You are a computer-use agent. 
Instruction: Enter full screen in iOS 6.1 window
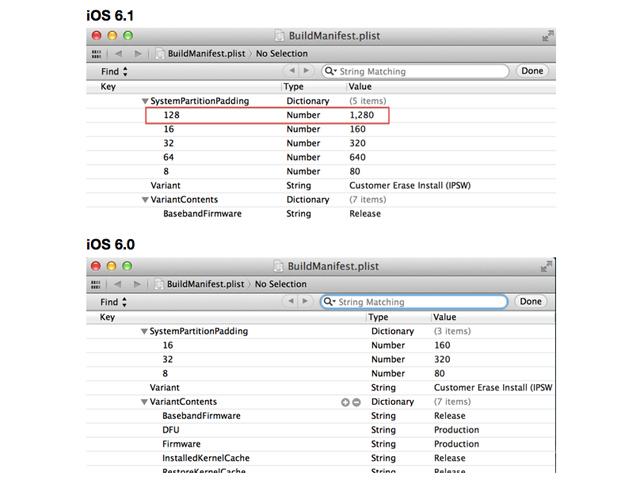coord(547,36)
